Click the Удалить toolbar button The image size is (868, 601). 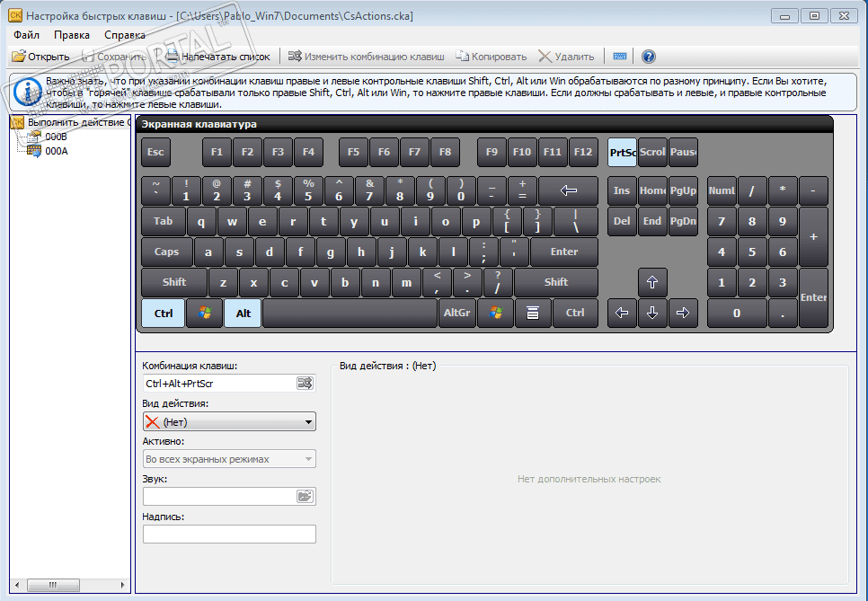566,57
